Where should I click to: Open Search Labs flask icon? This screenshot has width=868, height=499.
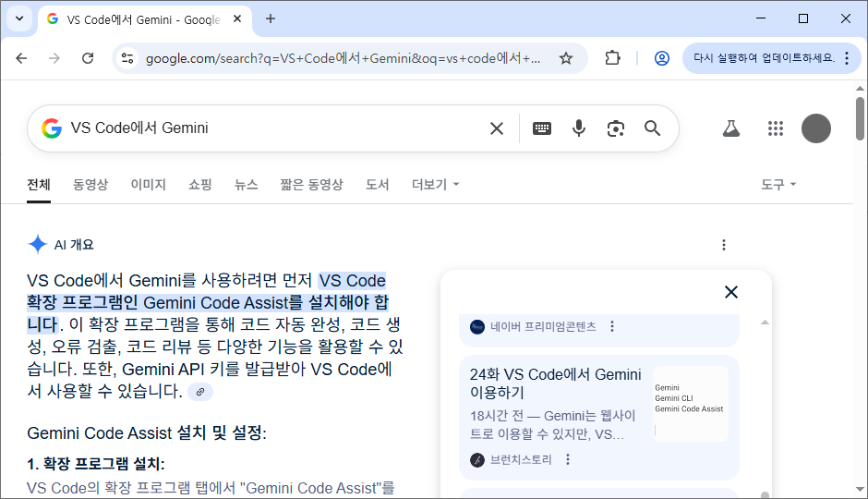[x=731, y=128]
